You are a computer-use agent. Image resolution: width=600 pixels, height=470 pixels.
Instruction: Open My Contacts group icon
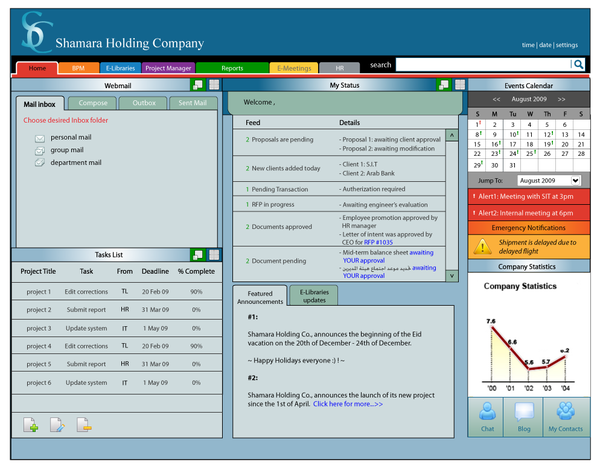(566, 411)
